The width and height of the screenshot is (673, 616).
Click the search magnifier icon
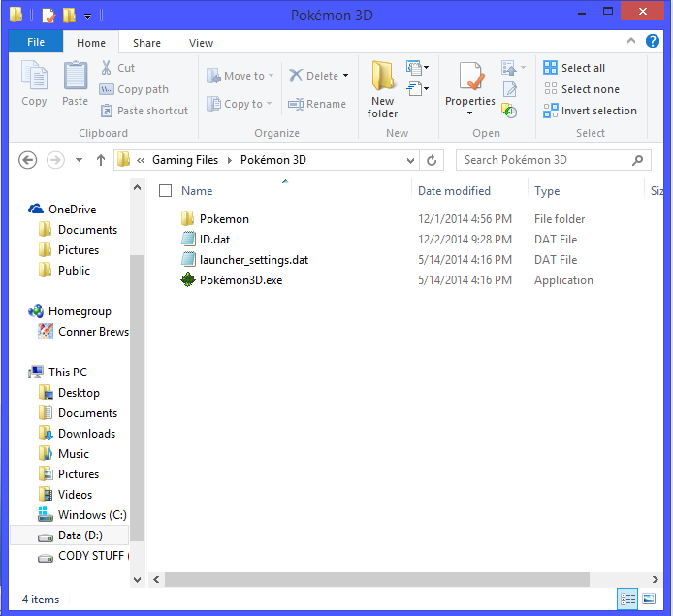[637, 160]
